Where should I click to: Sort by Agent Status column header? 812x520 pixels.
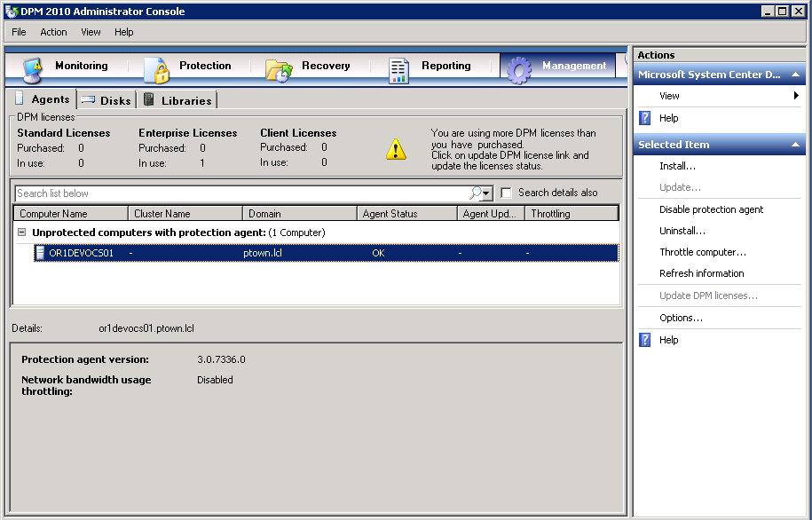[407, 213]
